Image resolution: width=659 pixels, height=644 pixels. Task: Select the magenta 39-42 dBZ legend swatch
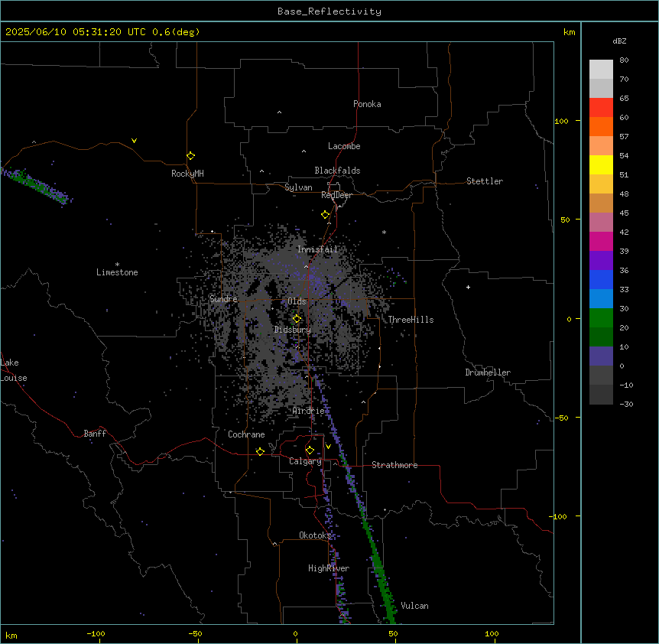[601, 241]
